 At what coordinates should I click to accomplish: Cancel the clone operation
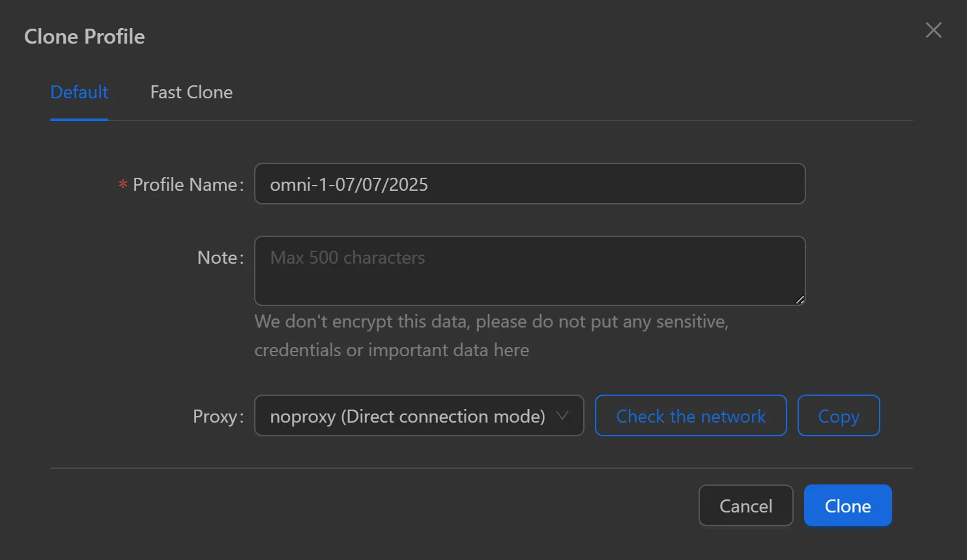(745, 506)
